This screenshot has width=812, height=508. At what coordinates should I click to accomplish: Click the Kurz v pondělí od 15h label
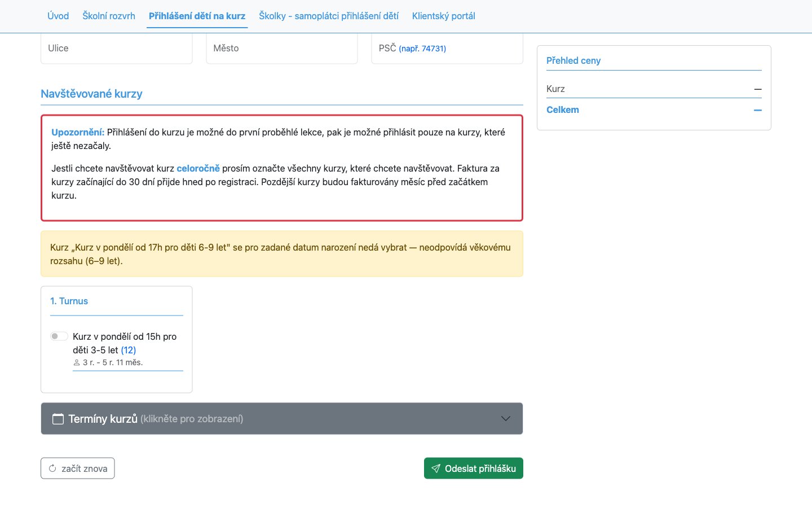click(x=125, y=343)
